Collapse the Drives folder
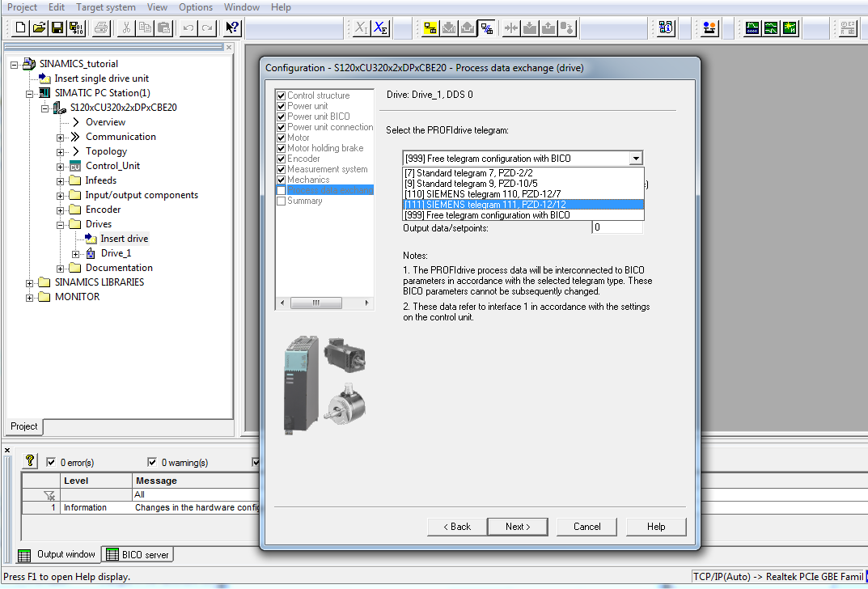Viewport: 868px width, 589px height. pos(60,225)
